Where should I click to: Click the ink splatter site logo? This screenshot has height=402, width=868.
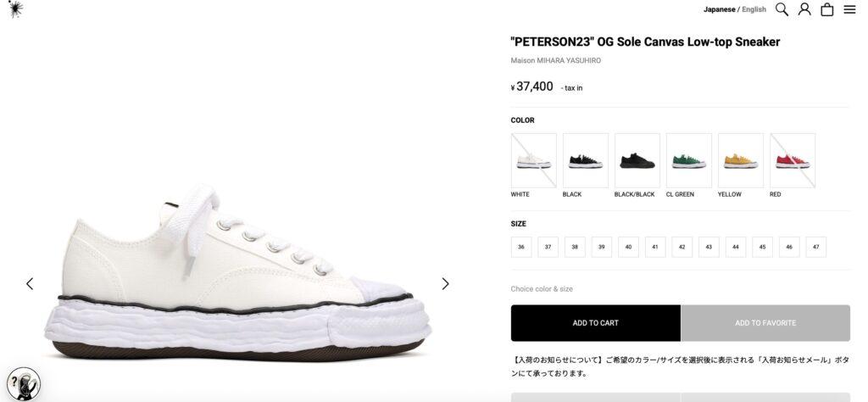[x=15, y=8]
